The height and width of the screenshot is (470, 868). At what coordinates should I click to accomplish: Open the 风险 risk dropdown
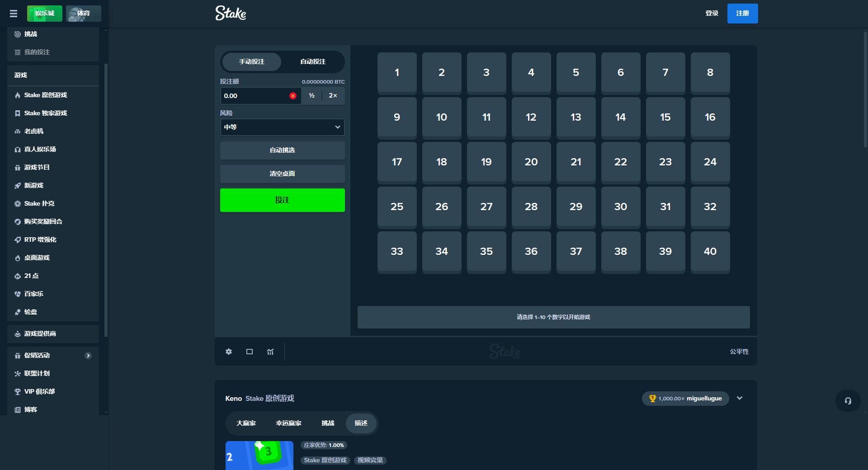[x=282, y=127]
